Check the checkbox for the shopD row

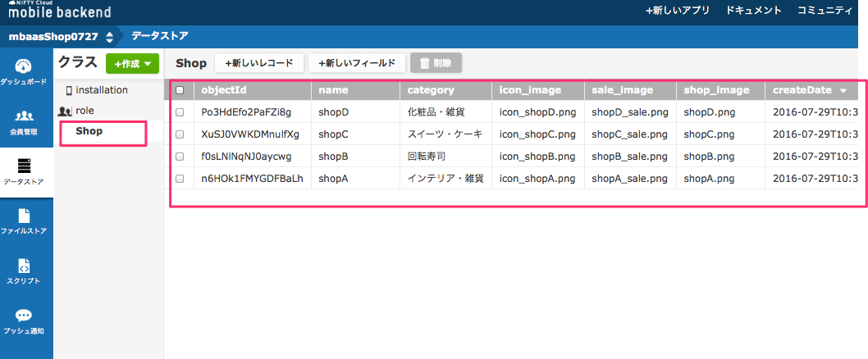(180, 112)
